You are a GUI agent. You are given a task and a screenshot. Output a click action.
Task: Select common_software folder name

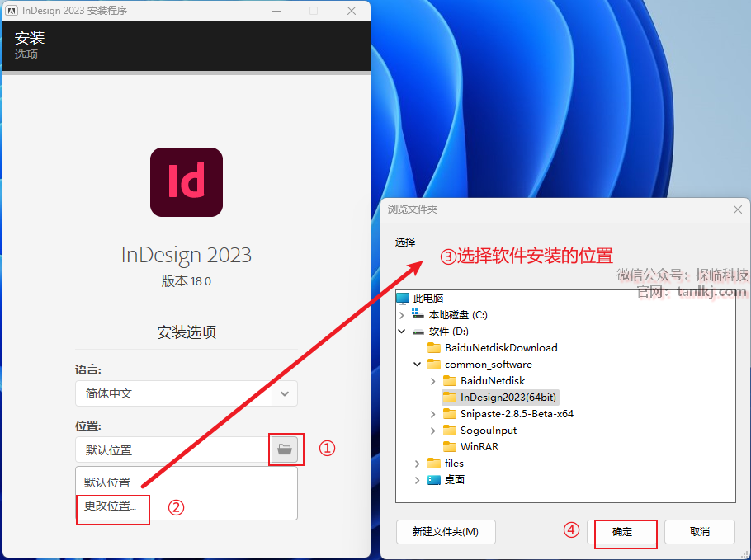tap(489, 365)
